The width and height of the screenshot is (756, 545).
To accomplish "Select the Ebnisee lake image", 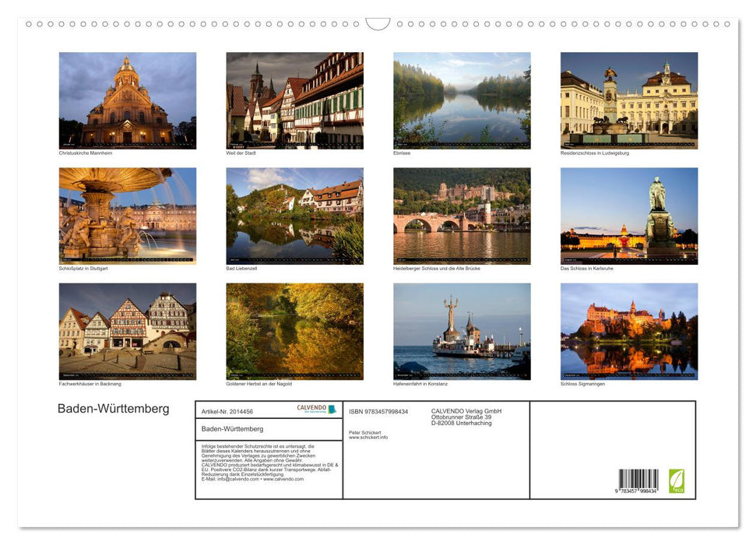I will click(462, 100).
